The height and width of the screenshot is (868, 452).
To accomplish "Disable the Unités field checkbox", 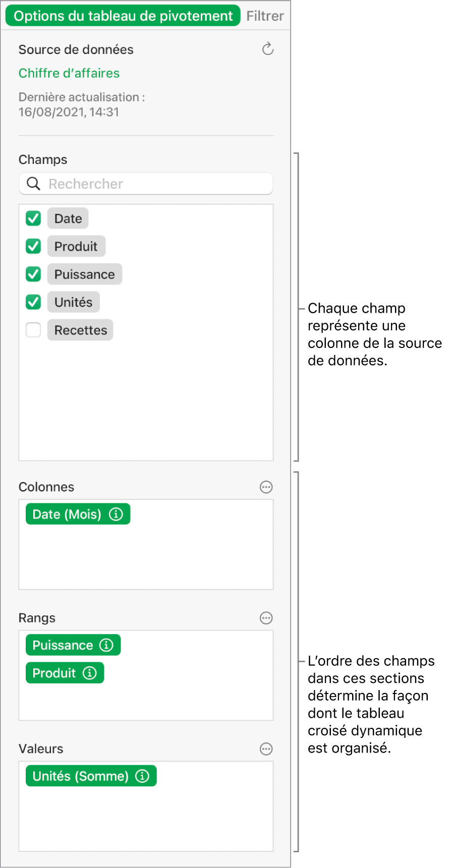I will [33, 302].
